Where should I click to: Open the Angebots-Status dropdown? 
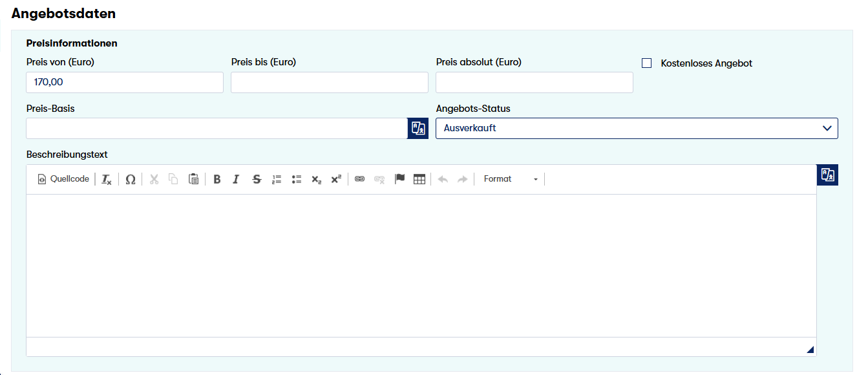pyautogui.click(x=637, y=128)
